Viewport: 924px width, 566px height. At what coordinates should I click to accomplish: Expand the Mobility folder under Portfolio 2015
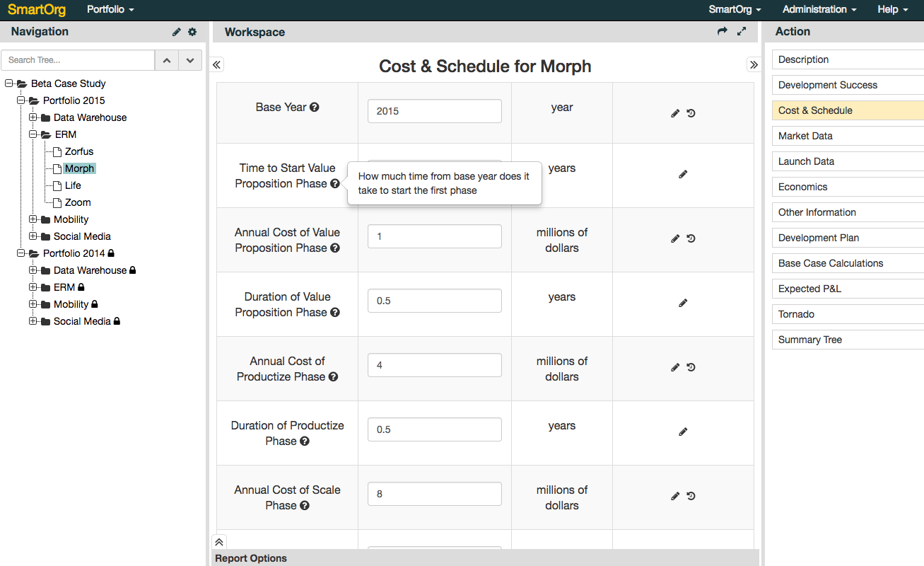click(33, 219)
